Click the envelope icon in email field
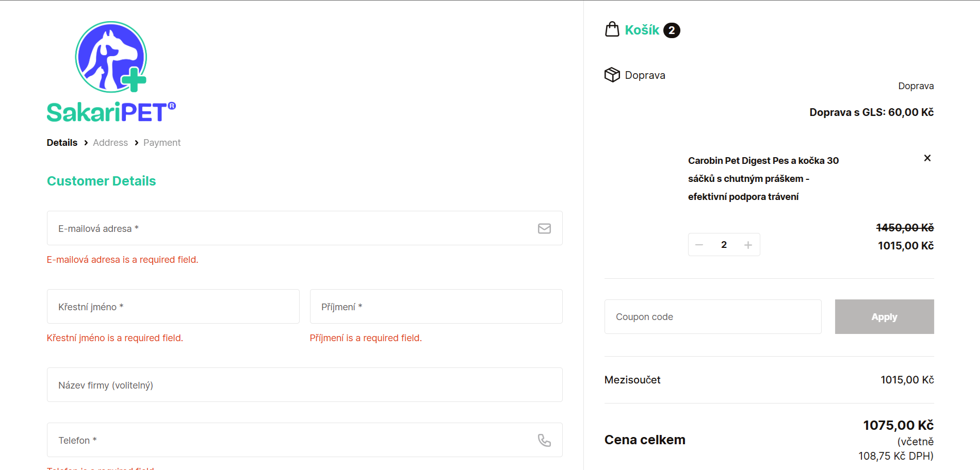Viewport: 980px width, 470px height. [544, 228]
